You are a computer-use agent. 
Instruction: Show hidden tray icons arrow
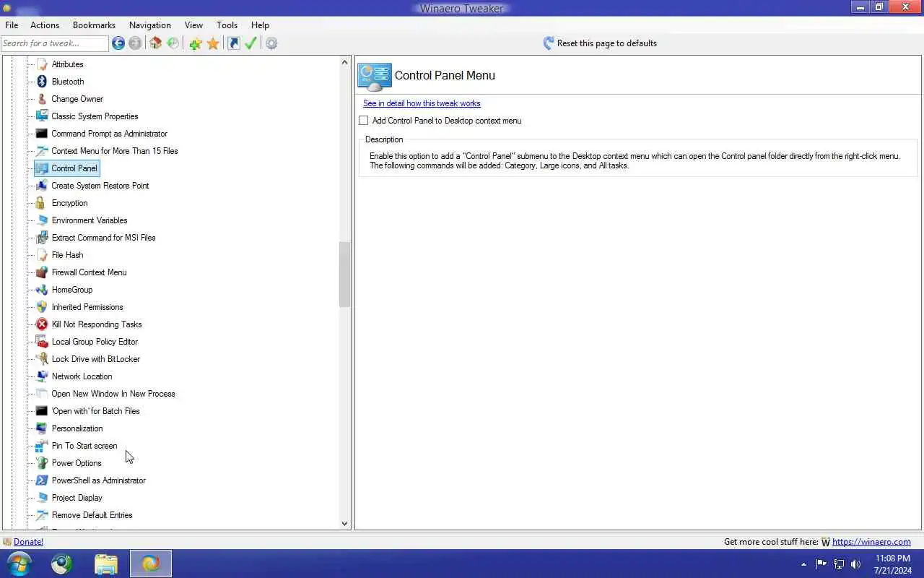(x=803, y=564)
